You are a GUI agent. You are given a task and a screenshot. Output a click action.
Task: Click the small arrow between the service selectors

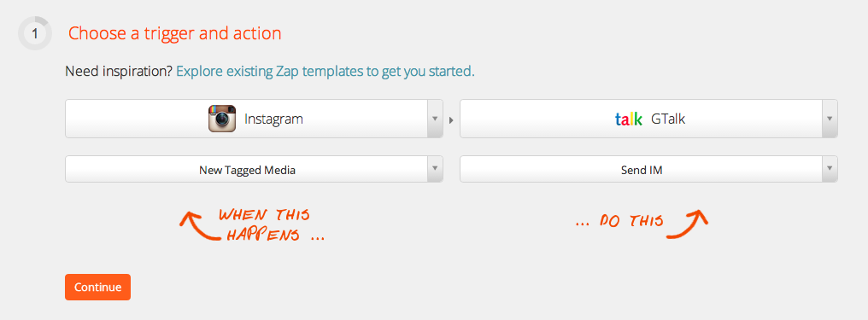(450, 119)
